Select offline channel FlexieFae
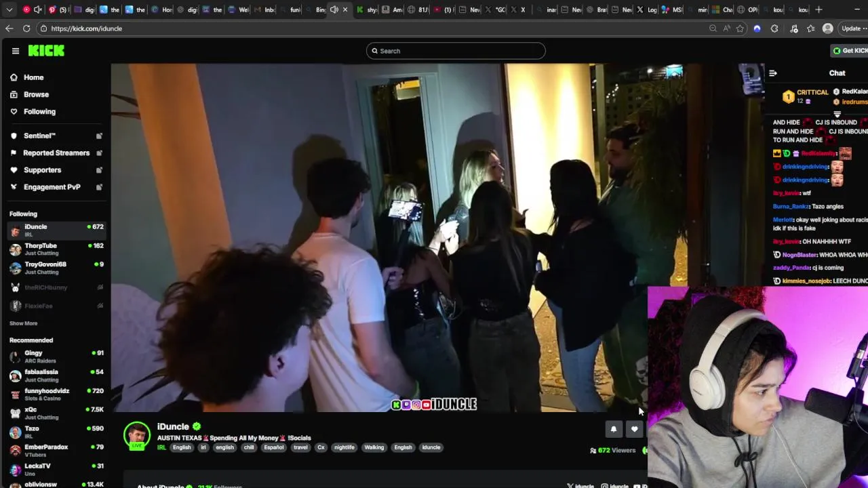 tap(56, 306)
